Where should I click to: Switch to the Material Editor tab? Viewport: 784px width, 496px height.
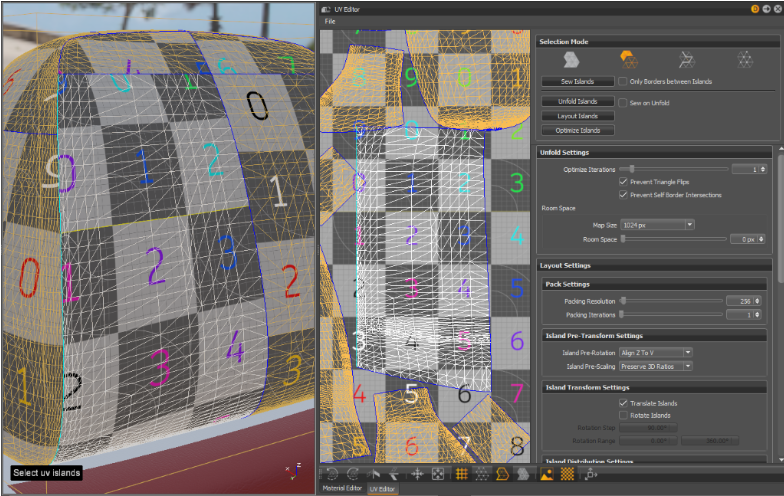(342, 488)
